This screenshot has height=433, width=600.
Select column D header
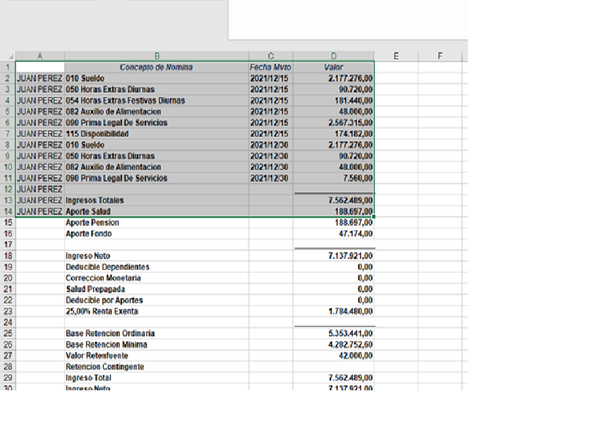[x=334, y=56]
